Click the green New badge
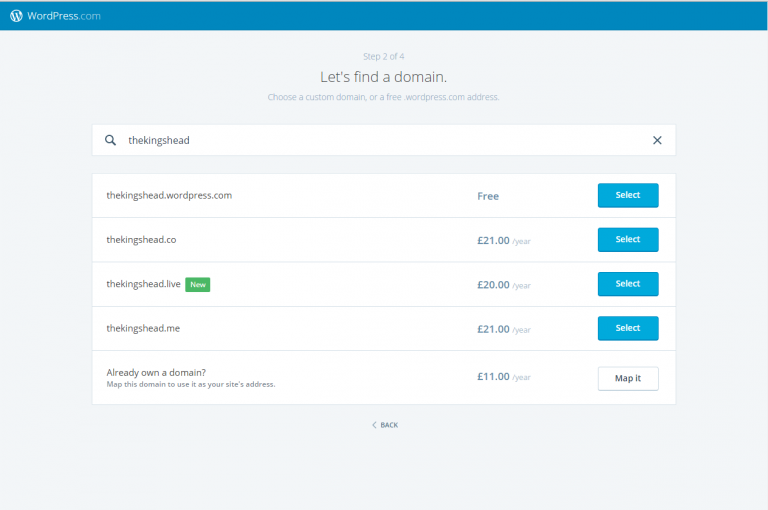This screenshot has width=768, height=510. [197, 285]
